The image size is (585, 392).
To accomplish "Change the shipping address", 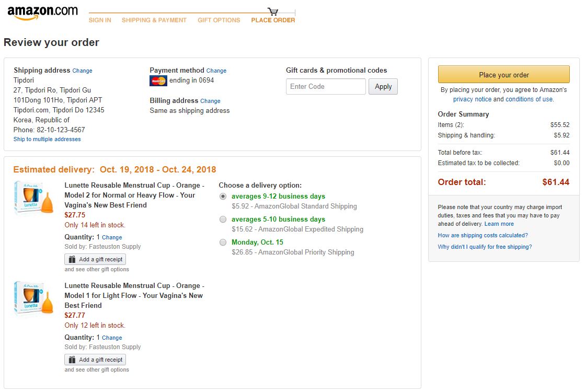I will [82, 71].
